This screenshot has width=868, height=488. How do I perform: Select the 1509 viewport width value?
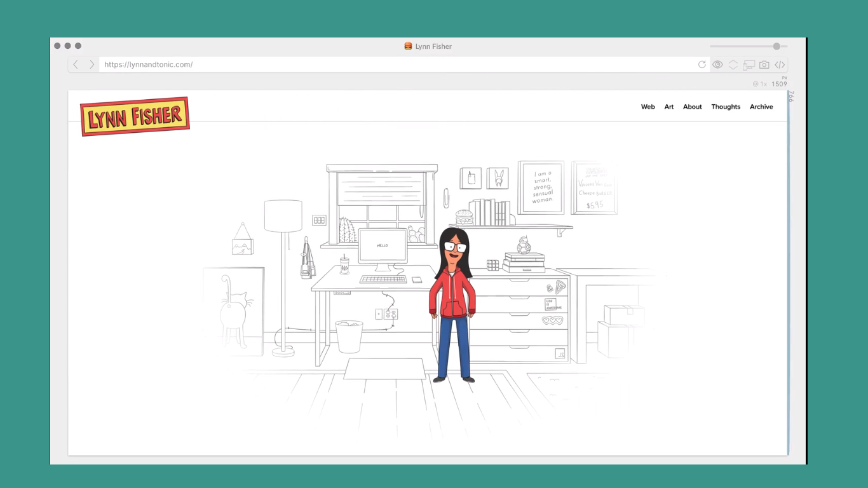coord(779,84)
